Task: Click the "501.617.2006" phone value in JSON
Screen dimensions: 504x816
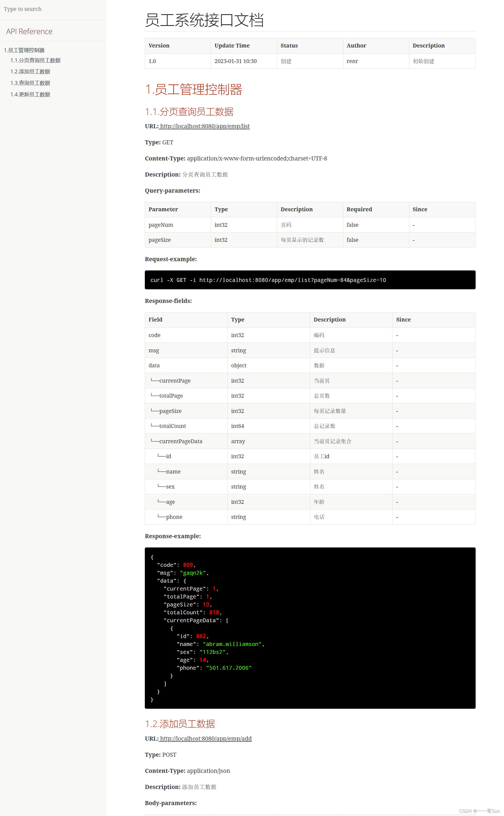Action: click(229, 668)
